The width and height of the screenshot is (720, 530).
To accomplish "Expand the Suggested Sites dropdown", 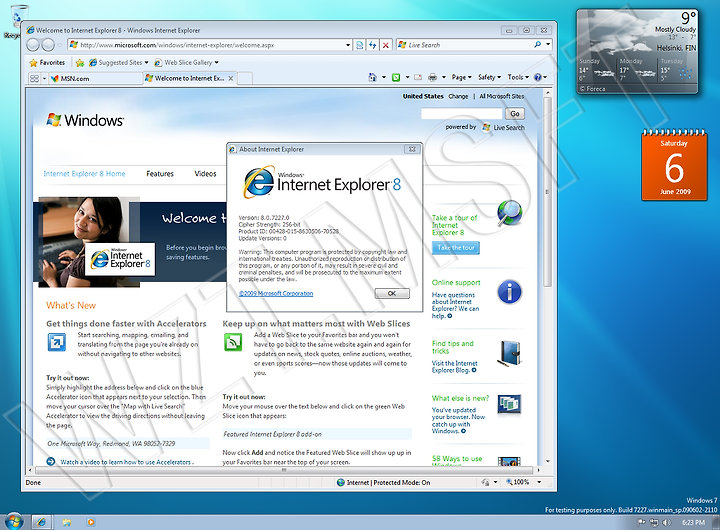I will click(x=146, y=62).
